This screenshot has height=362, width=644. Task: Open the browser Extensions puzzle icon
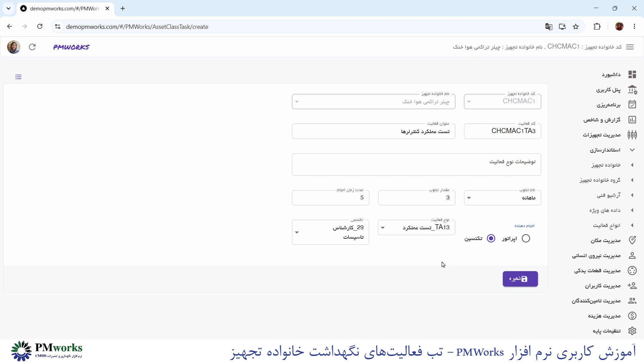pos(597,26)
